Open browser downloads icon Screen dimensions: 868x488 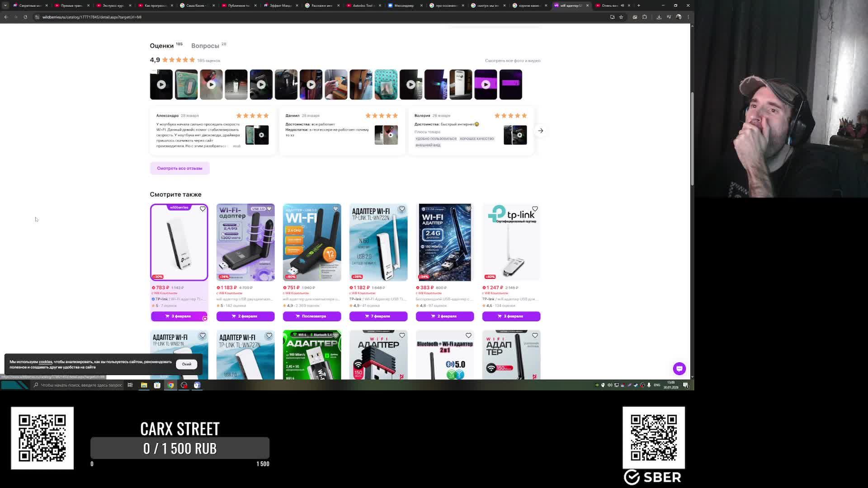[x=659, y=17]
